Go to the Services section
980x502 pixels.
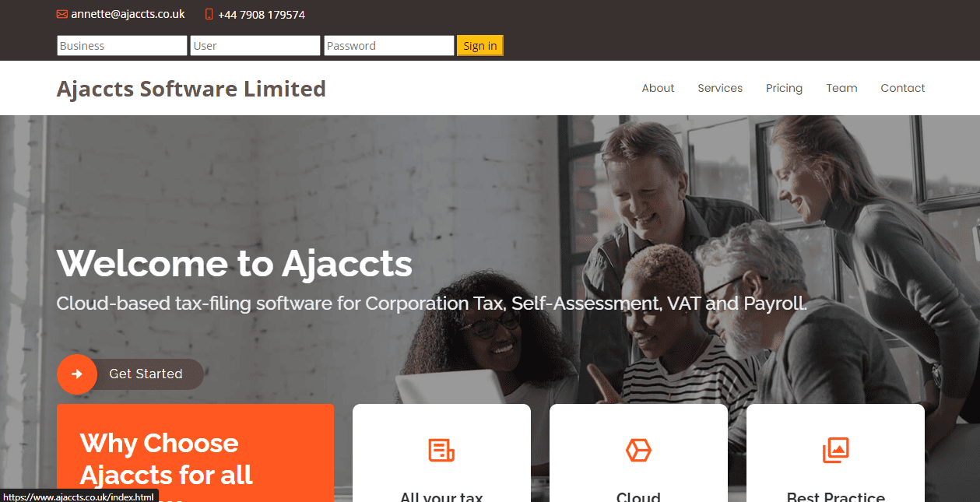coord(720,88)
